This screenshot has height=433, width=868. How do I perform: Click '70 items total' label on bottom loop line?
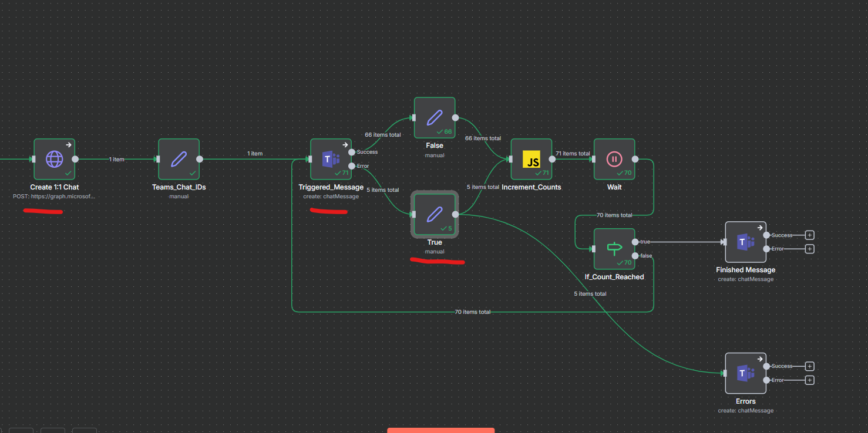coord(473,312)
